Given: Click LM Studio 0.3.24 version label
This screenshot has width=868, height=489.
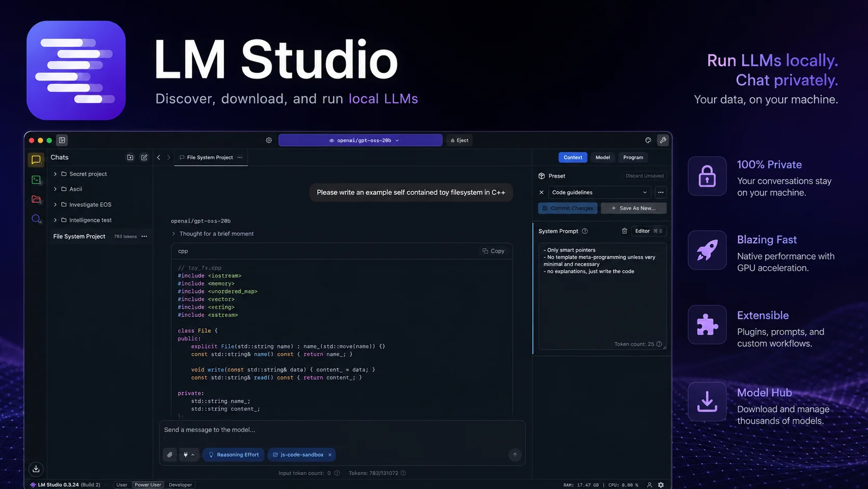Looking at the screenshot, I should (65, 485).
